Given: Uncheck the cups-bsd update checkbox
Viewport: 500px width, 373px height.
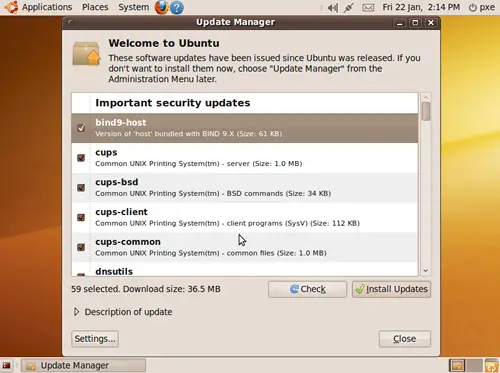Looking at the screenshot, I should point(81,188).
